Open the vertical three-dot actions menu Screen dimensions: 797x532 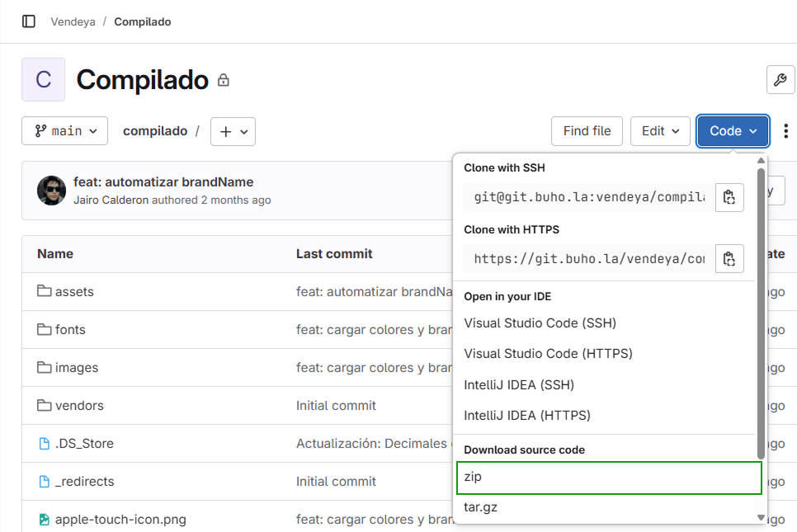[785, 131]
